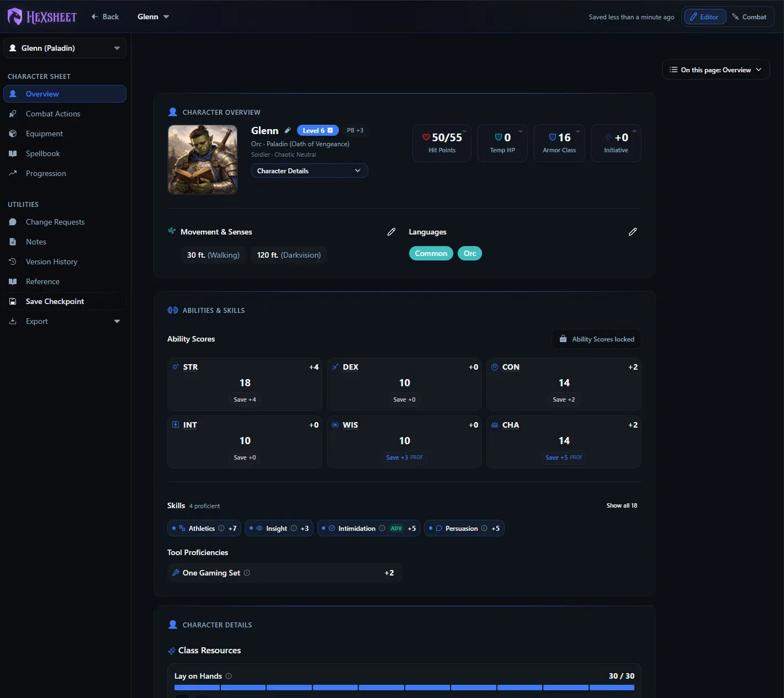Viewport: 784px width, 698px height.
Task: Click the CHA Save +5 PROF label
Action: pyautogui.click(x=564, y=457)
